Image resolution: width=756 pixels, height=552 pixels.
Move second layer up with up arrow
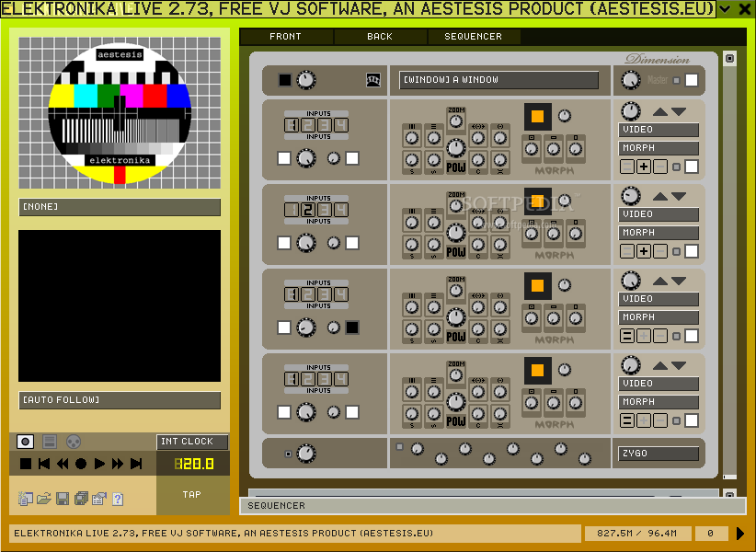[660, 196]
